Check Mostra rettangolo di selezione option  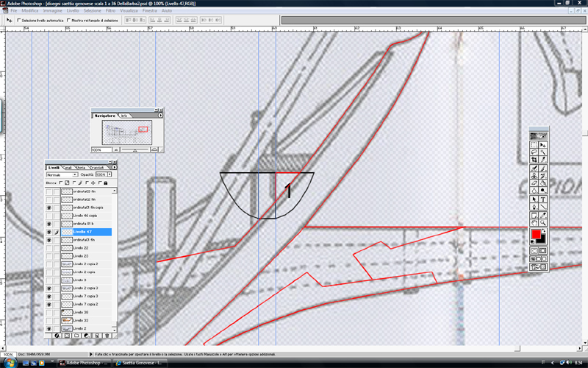[70, 20]
